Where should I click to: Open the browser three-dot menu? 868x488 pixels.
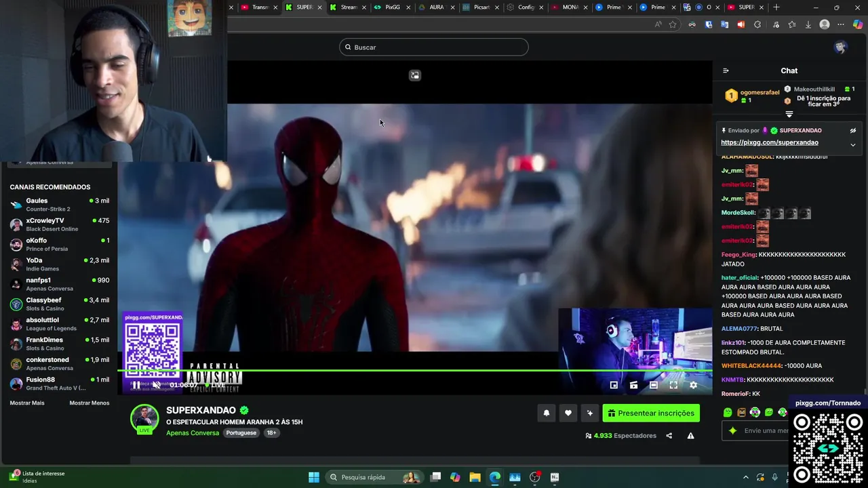point(841,24)
